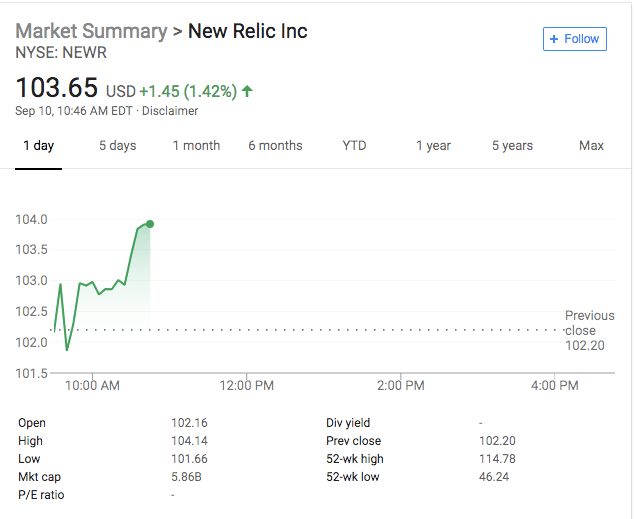Click the green current price dot
This screenshot has width=634, height=519.
coord(150,223)
